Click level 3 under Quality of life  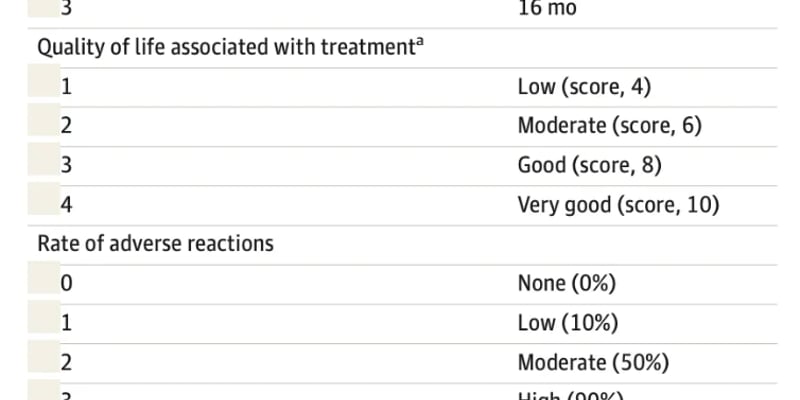click(66, 165)
